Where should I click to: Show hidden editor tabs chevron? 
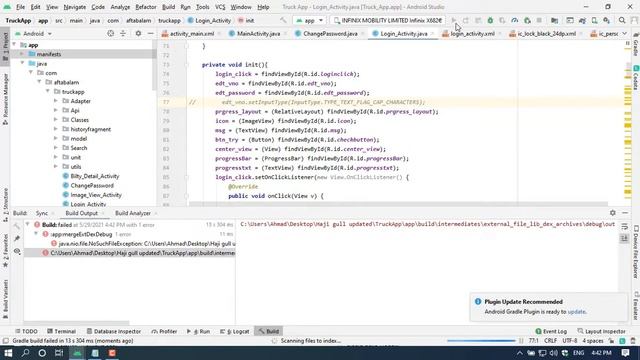pyautogui.click(x=624, y=33)
